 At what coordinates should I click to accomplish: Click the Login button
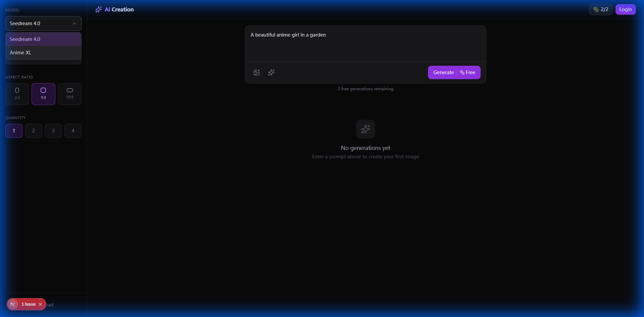click(625, 9)
